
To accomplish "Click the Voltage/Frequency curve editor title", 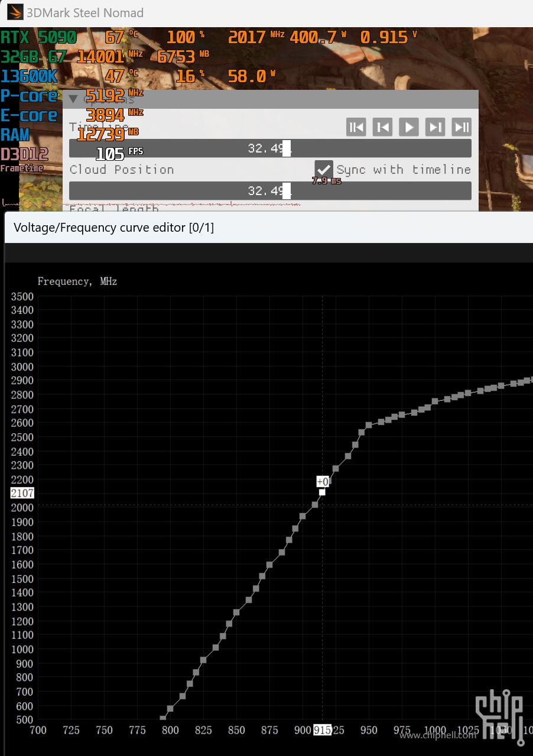I will 113,228.
